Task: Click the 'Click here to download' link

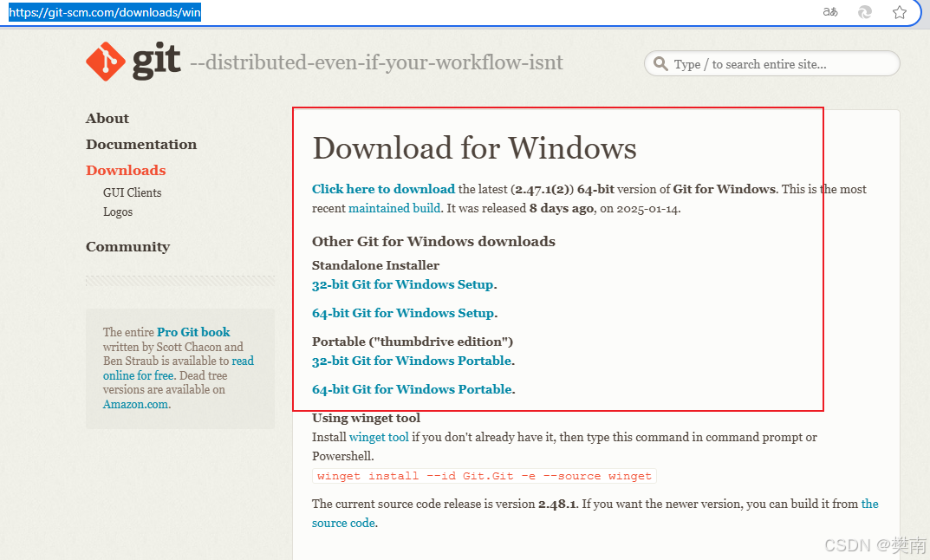Action: pos(384,189)
